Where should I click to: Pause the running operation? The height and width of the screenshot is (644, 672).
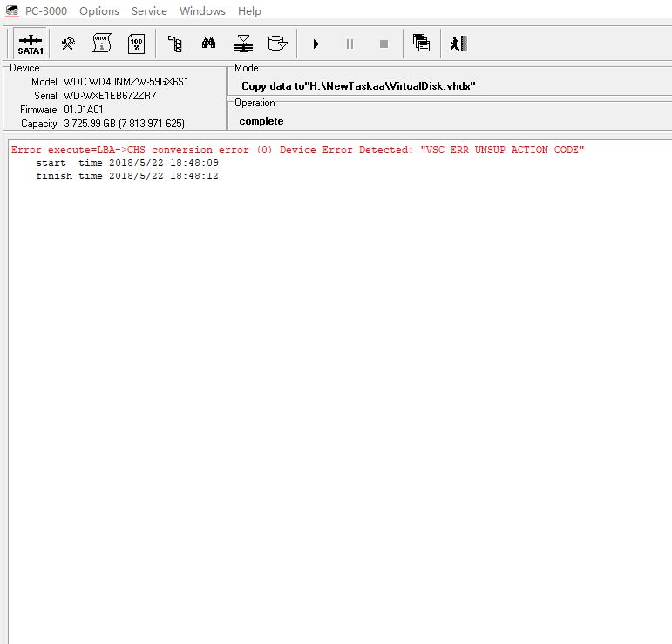pyautogui.click(x=350, y=44)
